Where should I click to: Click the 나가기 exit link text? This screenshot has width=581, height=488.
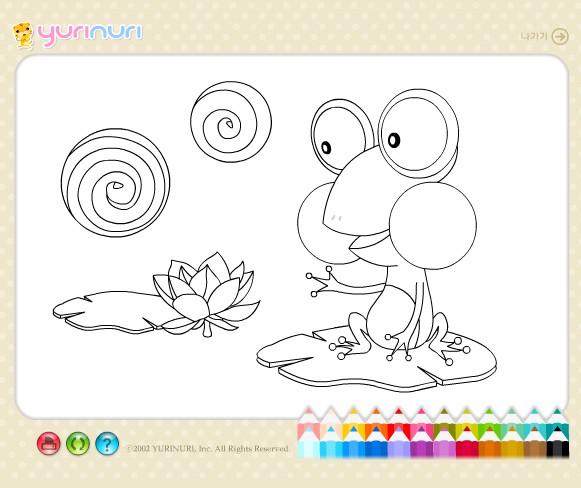[534, 36]
